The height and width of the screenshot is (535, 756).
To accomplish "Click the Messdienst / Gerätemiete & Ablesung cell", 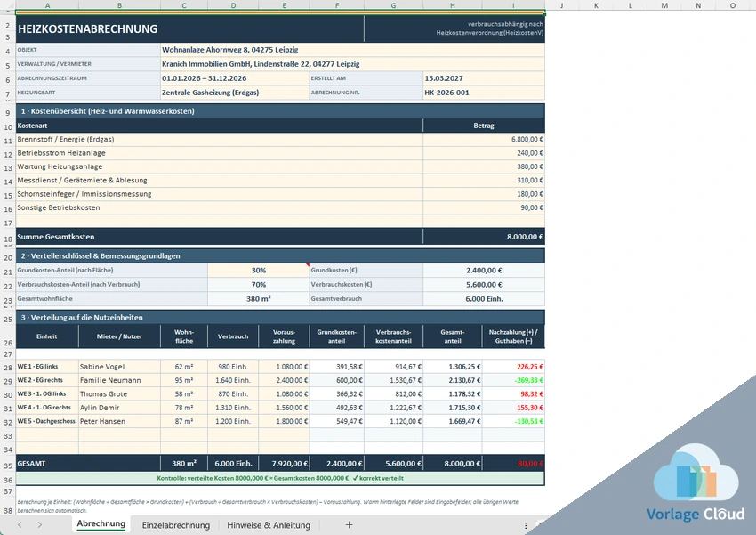I will point(220,181).
